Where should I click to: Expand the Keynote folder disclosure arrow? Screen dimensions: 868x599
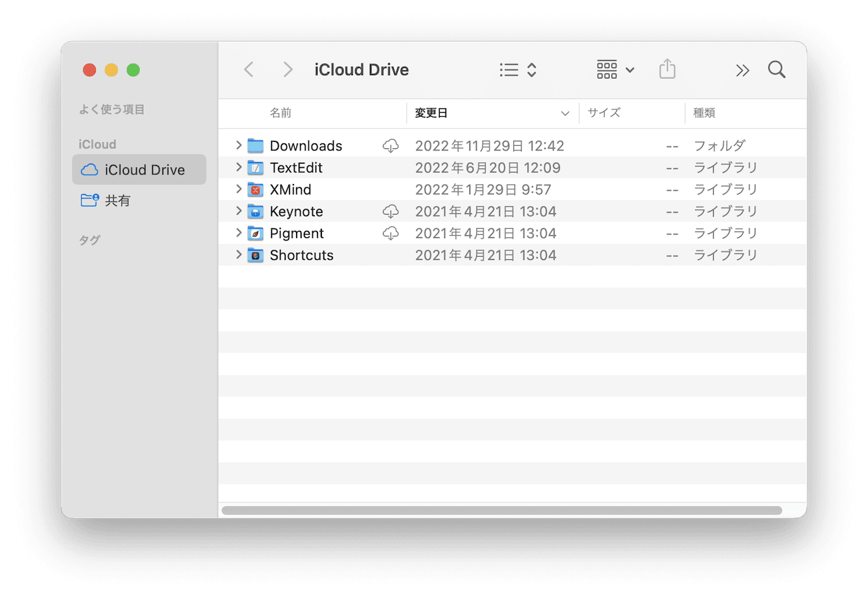point(238,211)
